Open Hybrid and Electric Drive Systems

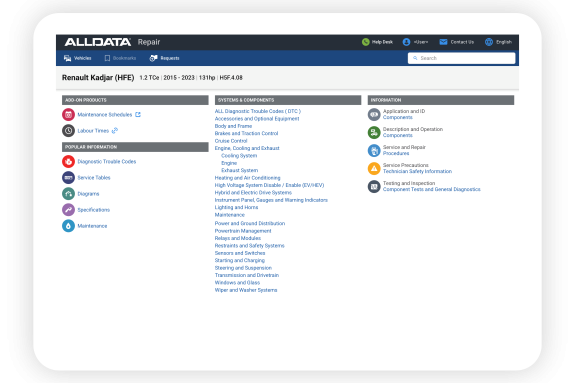(x=253, y=193)
